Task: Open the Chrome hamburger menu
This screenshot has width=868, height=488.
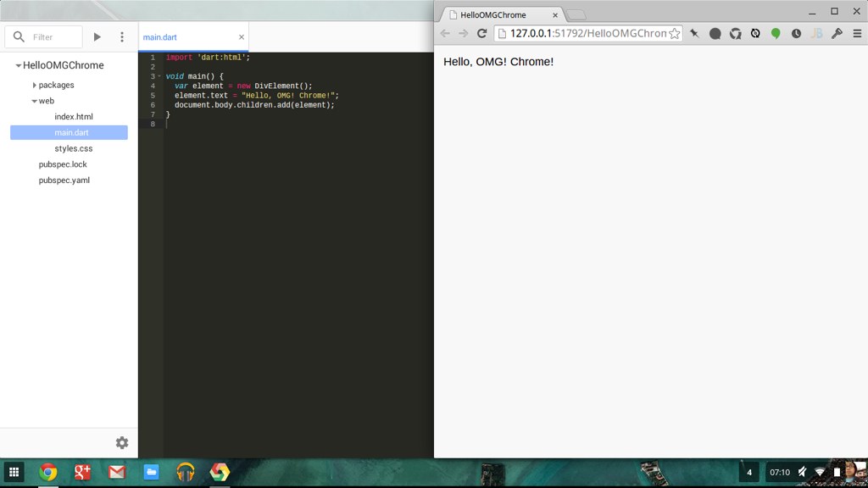Action: pyautogui.click(x=857, y=34)
